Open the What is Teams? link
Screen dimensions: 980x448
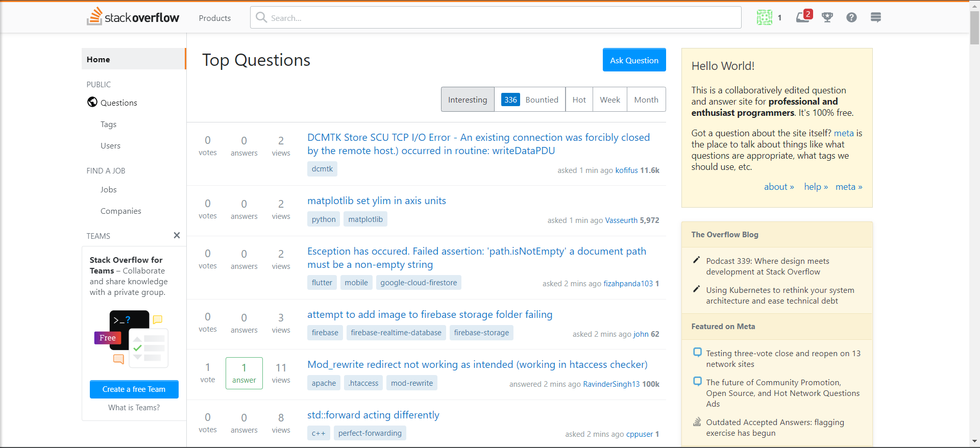[134, 407]
